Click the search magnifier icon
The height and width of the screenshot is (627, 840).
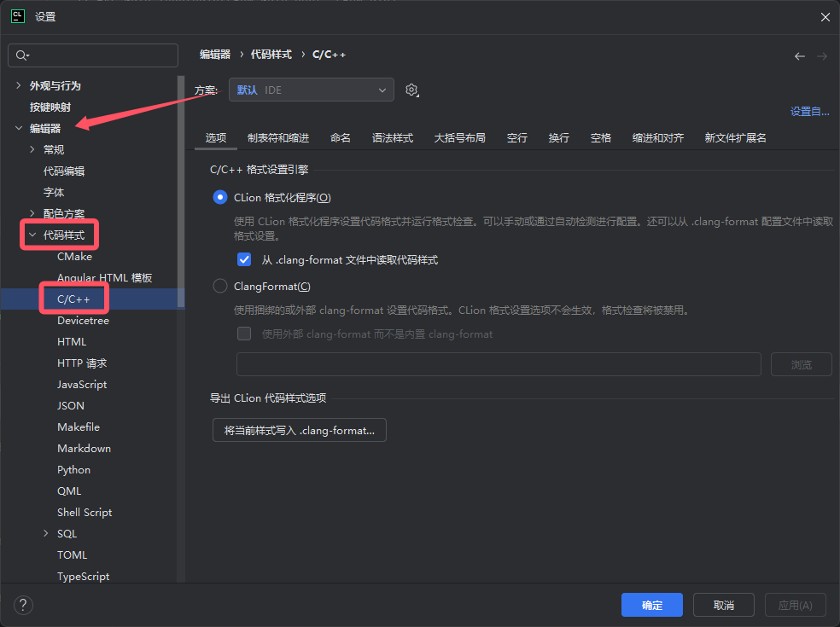(x=22, y=55)
